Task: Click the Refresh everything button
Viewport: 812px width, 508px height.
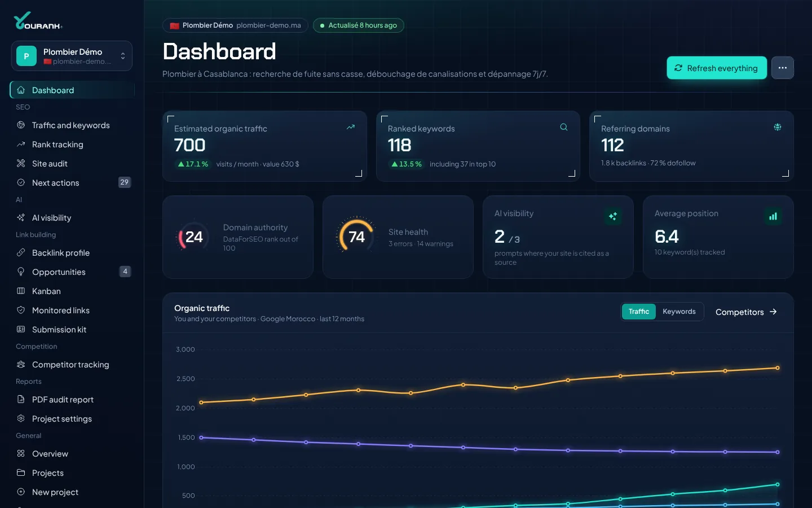Action: (717, 68)
